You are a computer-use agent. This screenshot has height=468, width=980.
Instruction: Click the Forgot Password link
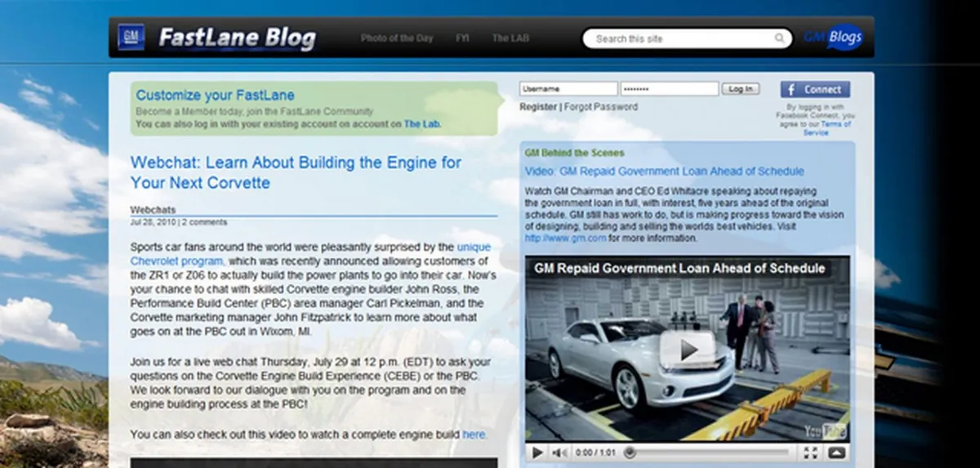click(601, 107)
